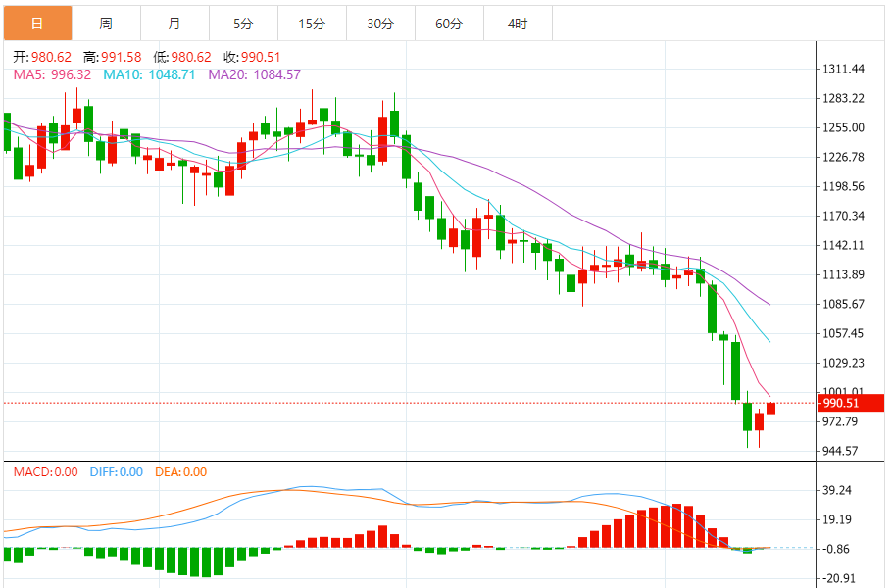Click the MA20: 1084.57 indicator label
Viewport: 893px width, 588px height.
(254, 74)
